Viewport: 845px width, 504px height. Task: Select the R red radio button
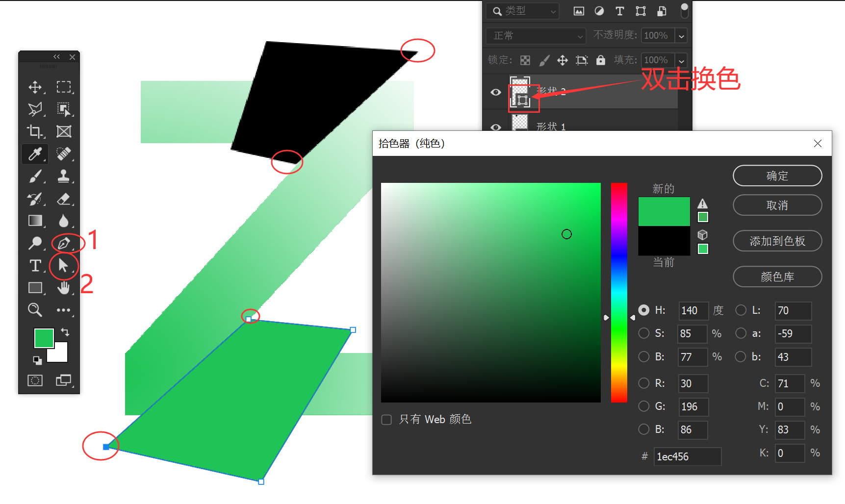point(644,383)
